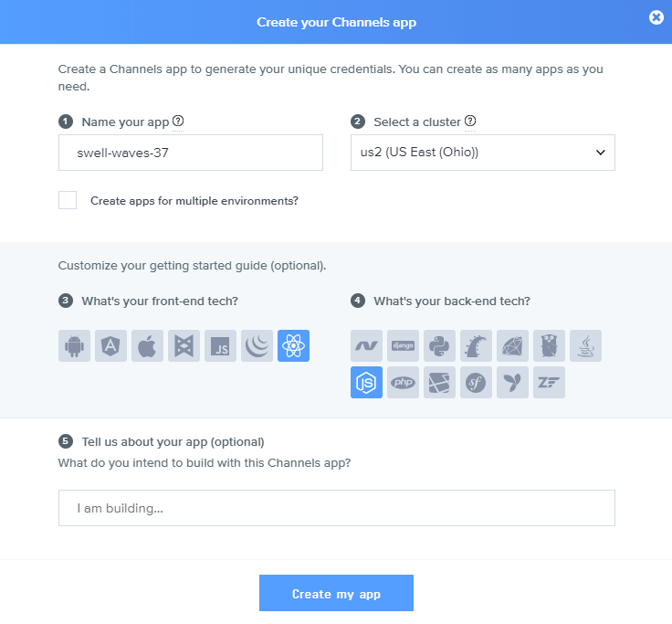Pick Django as back-end tech
This screenshot has height=624, width=672.
coord(403,345)
